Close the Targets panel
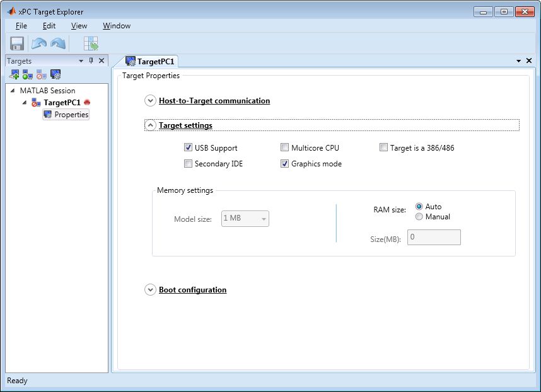 click(102, 61)
